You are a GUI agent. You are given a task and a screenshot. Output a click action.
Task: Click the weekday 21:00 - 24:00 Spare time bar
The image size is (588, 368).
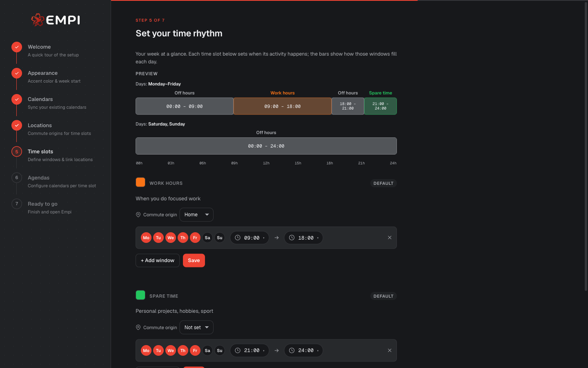pos(381,106)
